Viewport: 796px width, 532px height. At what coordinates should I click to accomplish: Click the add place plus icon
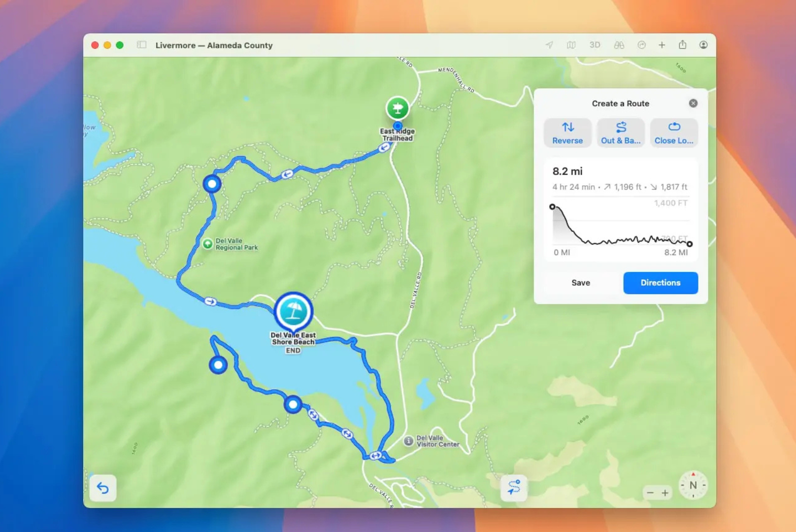662,45
